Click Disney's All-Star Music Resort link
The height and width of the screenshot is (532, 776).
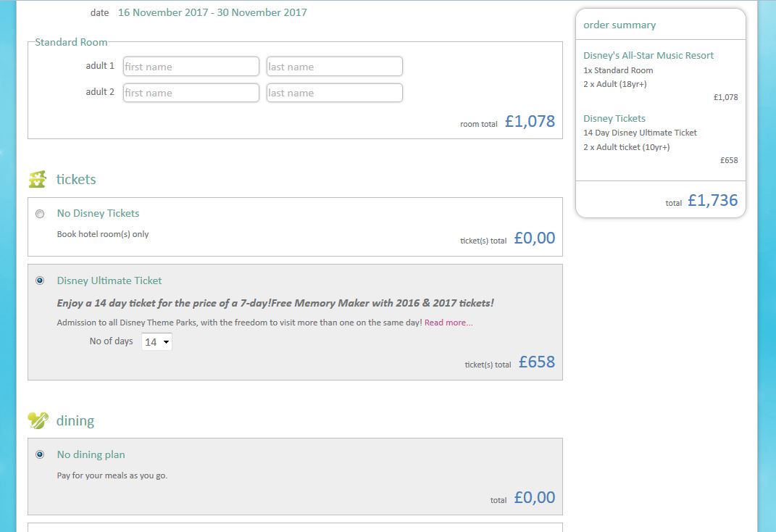[648, 55]
